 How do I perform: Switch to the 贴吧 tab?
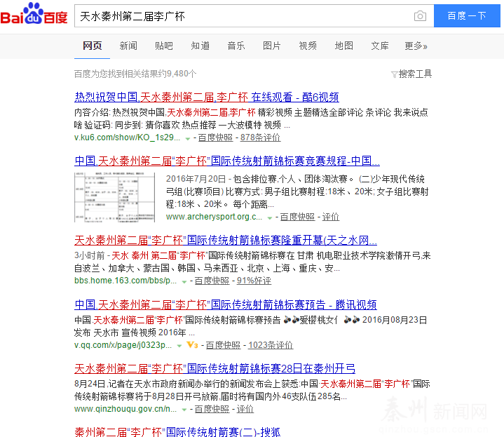(x=164, y=46)
